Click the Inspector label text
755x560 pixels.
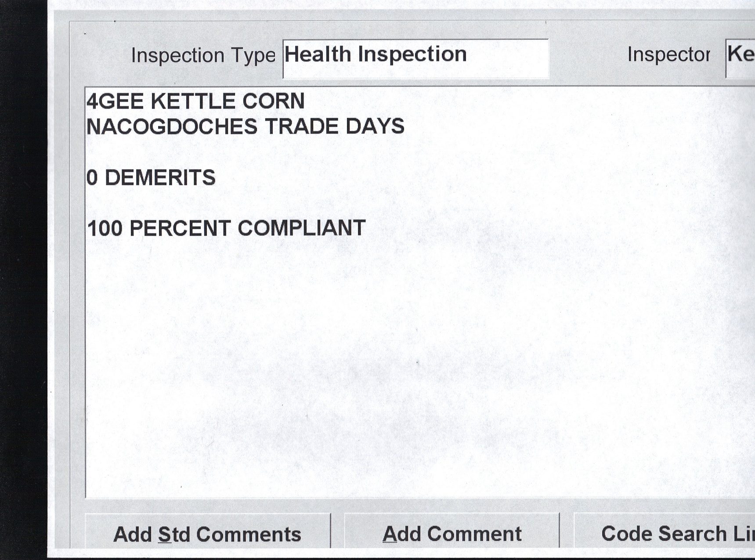(668, 55)
